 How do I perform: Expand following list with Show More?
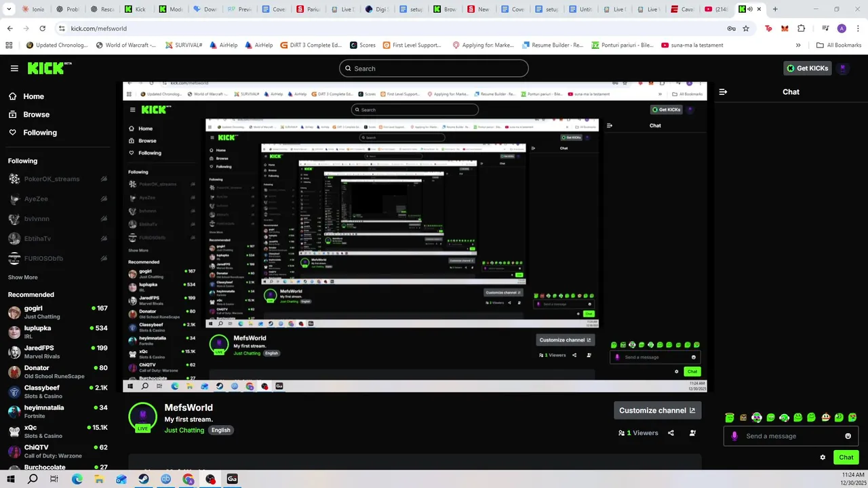(23, 277)
